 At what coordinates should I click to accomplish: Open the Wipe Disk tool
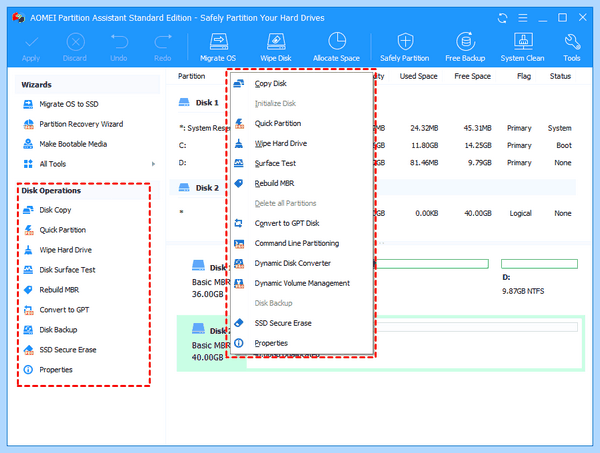click(x=276, y=47)
